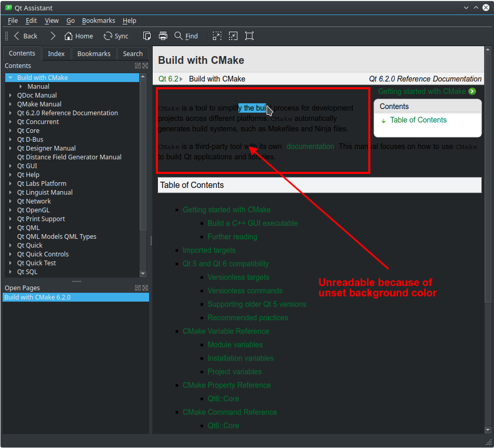Zoom in using the toolbar icon

pos(217,36)
